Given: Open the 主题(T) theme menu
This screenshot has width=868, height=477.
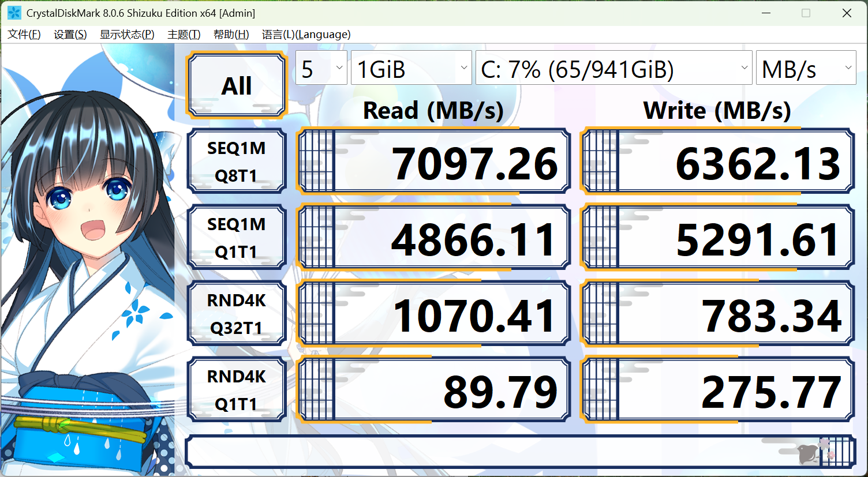Looking at the screenshot, I should click(184, 35).
